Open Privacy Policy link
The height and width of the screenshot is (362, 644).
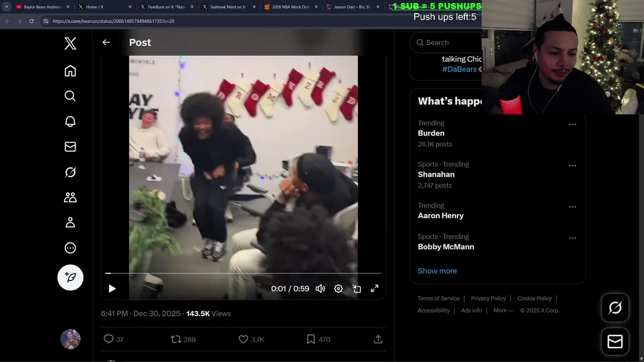point(489,298)
